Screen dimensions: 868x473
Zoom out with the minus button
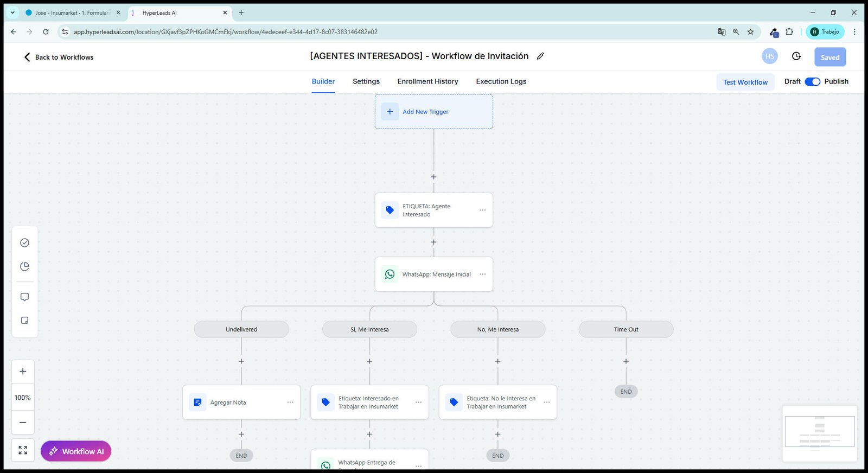(23, 422)
